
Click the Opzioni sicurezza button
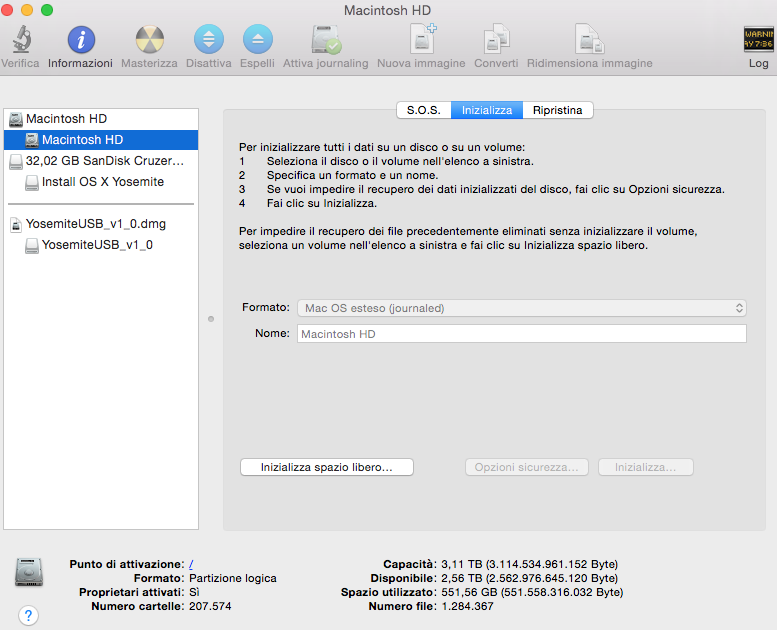526,467
